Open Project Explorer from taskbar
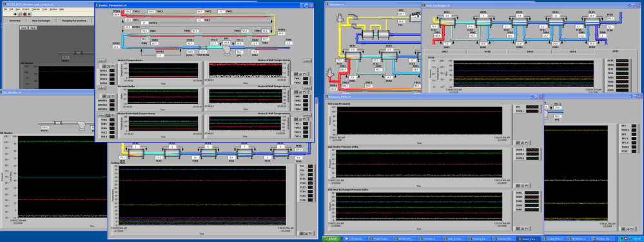The height and width of the screenshot is (242, 644). 380,239
